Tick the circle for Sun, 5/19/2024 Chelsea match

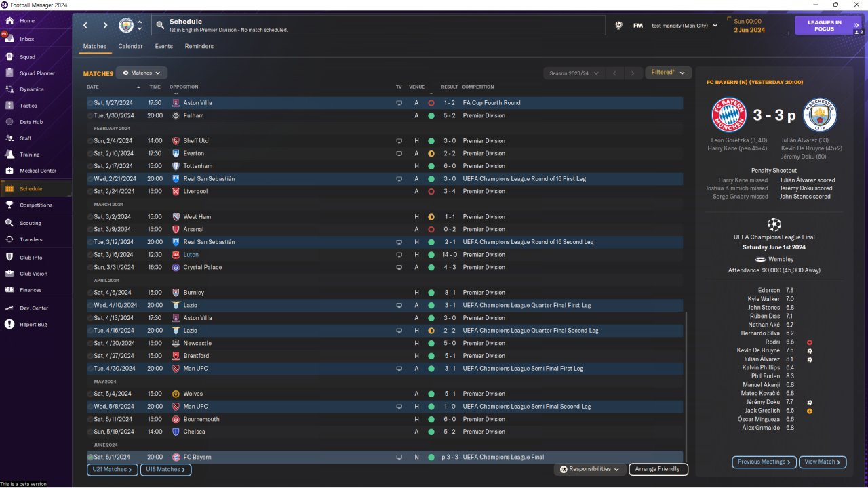(x=90, y=432)
